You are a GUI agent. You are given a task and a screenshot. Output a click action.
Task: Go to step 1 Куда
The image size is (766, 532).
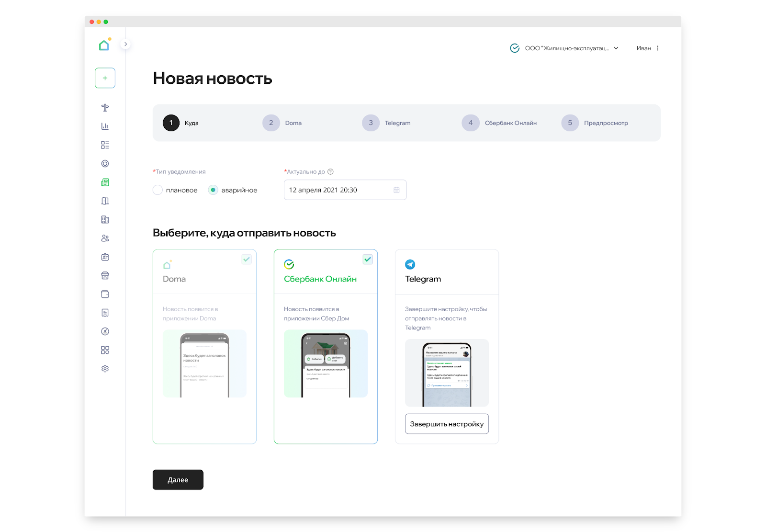[181, 123]
